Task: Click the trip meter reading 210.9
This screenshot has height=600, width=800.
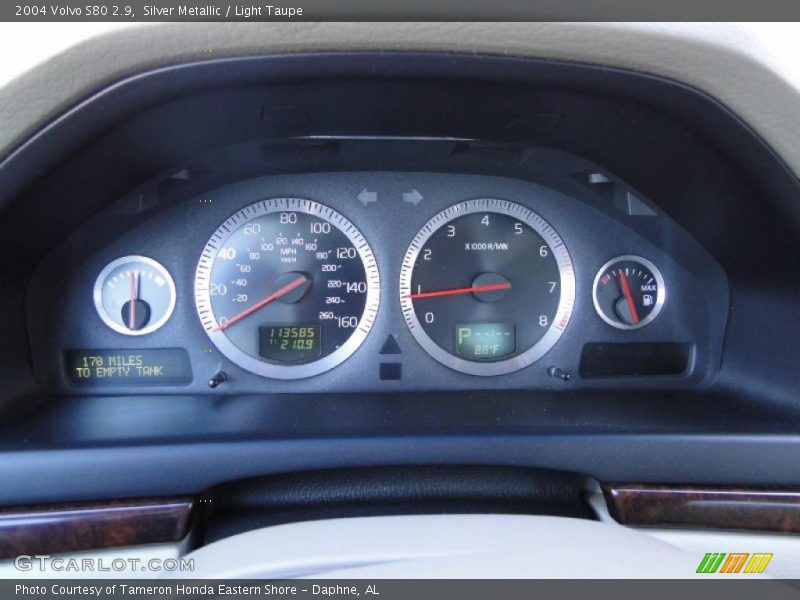Action: point(296,345)
